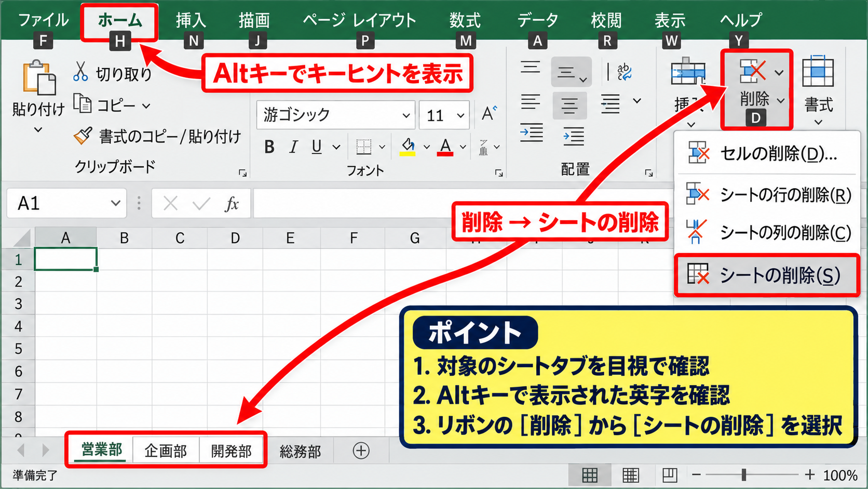Open font color dropdown arrow
Viewport: 868px width, 489px height.
[463, 147]
